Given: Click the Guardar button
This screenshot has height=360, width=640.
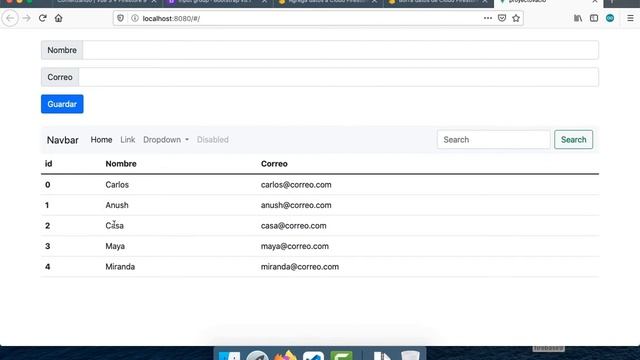Looking at the screenshot, I should (62, 104).
